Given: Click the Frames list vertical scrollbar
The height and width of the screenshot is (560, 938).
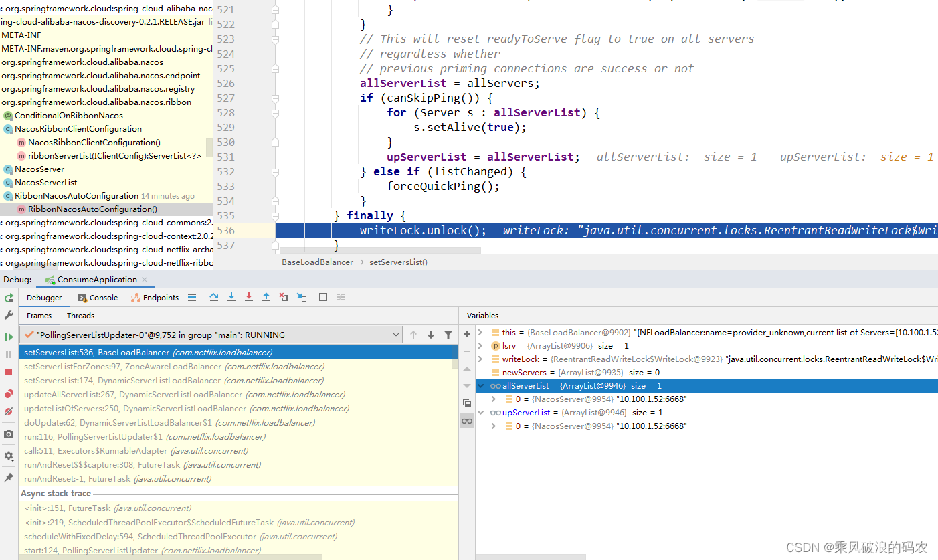Looking at the screenshot, I should pyautogui.click(x=455, y=357).
